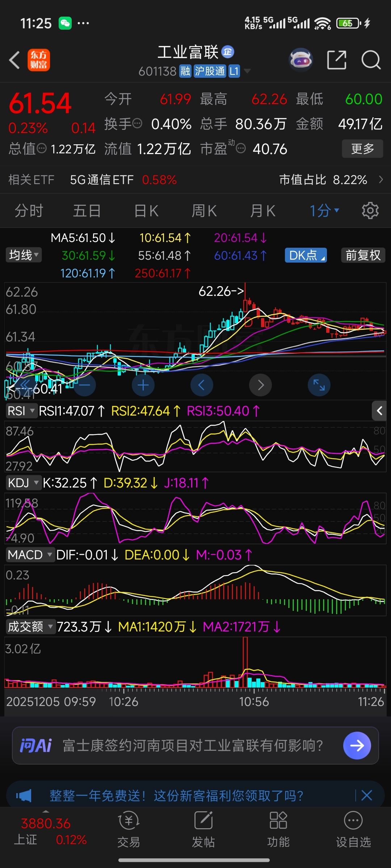Image resolution: width=391 pixels, height=868 pixels.
Task: Tap the share/export icon
Action: 337,60
